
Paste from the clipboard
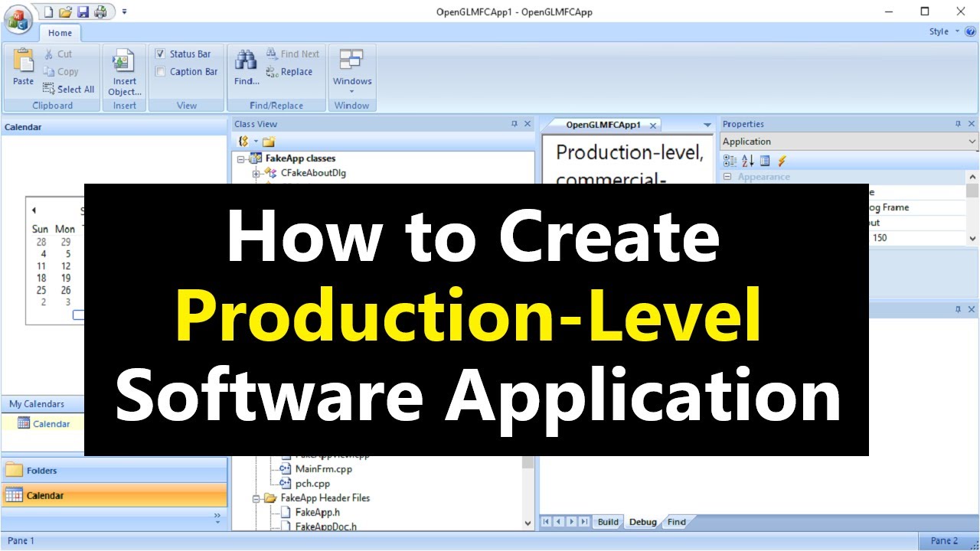pos(23,68)
